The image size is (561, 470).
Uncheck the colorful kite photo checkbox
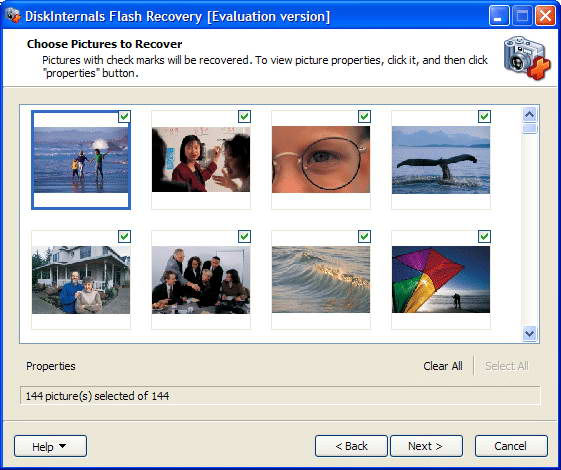tap(484, 236)
